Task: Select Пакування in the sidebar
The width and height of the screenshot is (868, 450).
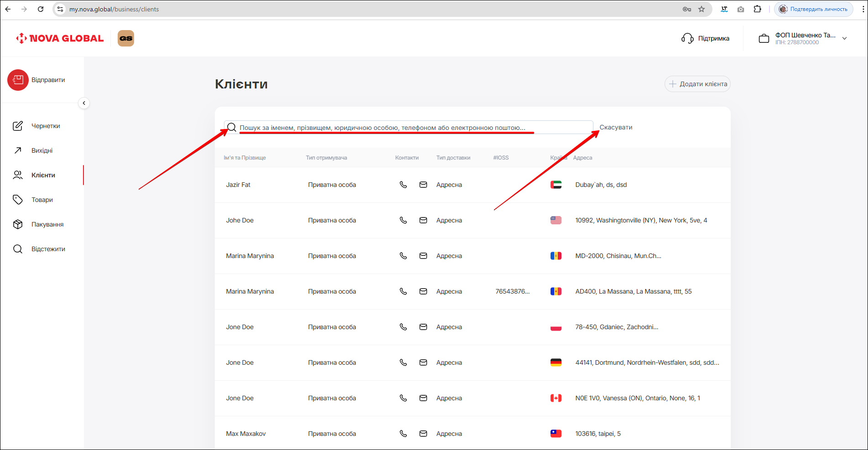Action: 47,224
